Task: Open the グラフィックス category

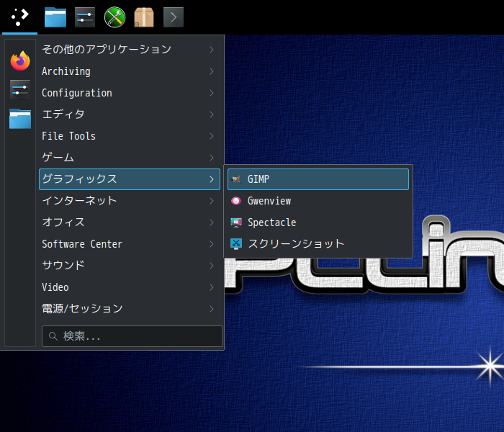Action: tap(130, 179)
